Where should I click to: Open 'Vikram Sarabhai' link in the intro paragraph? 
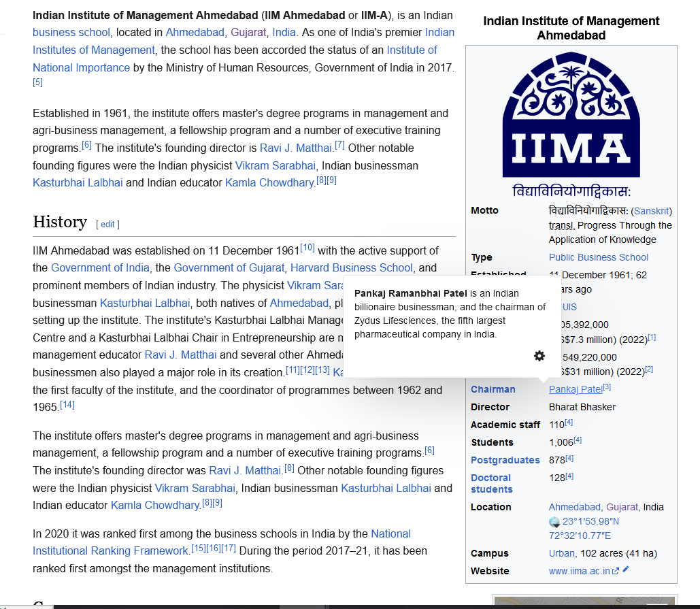pos(276,165)
